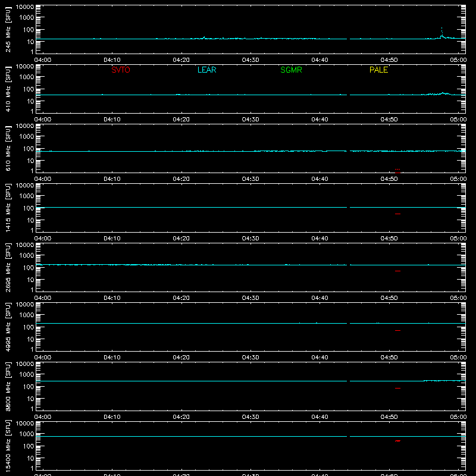This screenshot has height=476, width=476.
Task: Click 04:30 label under the 8800 MHz panel
Action: (250, 417)
